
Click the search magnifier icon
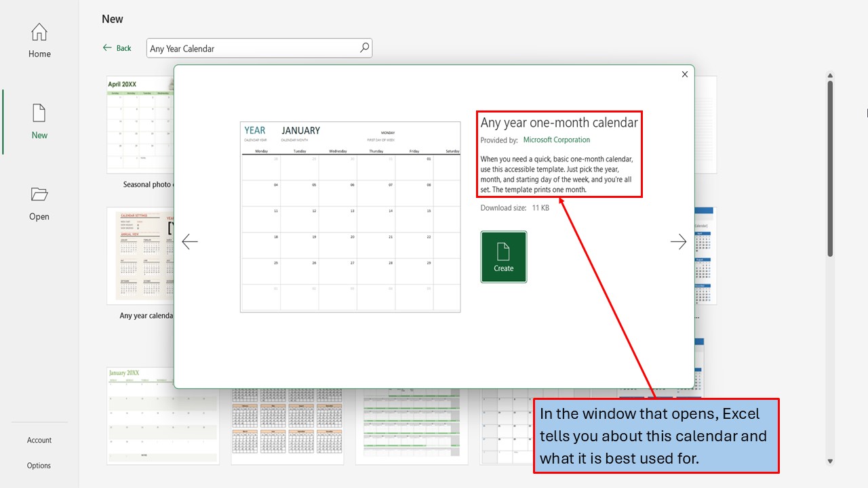tap(364, 47)
